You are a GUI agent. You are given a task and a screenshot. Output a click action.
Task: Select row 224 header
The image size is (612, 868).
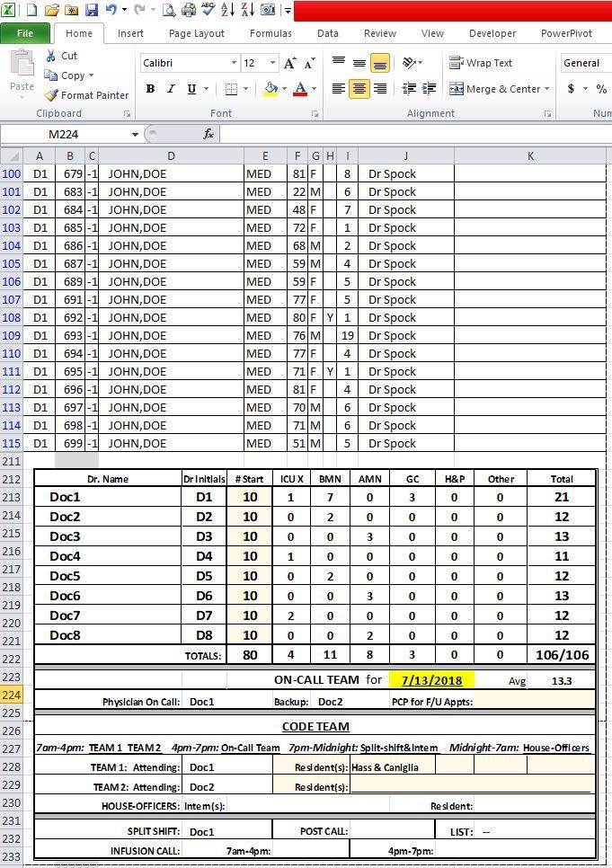[11, 695]
